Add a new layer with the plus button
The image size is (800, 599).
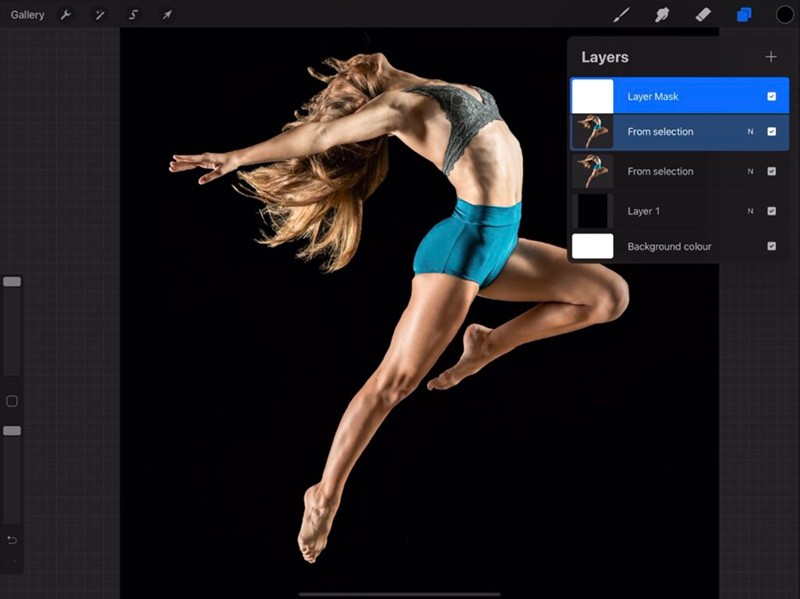click(x=771, y=56)
